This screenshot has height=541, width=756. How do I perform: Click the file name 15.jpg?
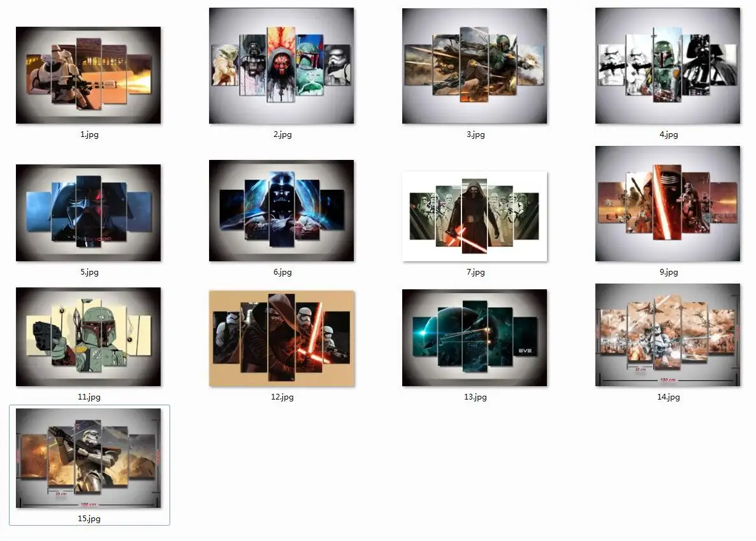(89, 518)
